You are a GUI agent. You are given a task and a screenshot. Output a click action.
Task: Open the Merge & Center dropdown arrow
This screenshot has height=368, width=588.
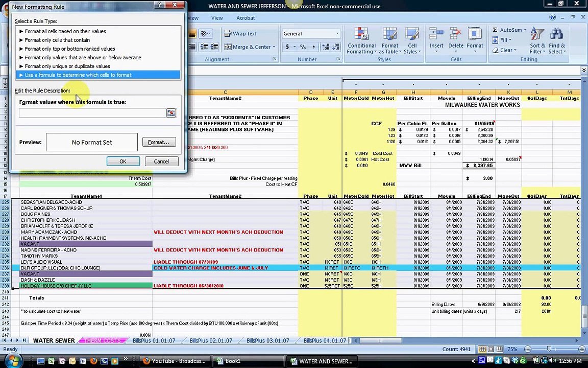click(x=274, y=47)
